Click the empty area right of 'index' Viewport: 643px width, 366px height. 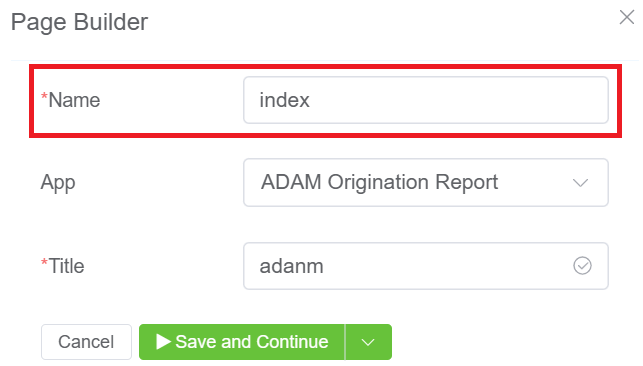click(x=458, y=100)
